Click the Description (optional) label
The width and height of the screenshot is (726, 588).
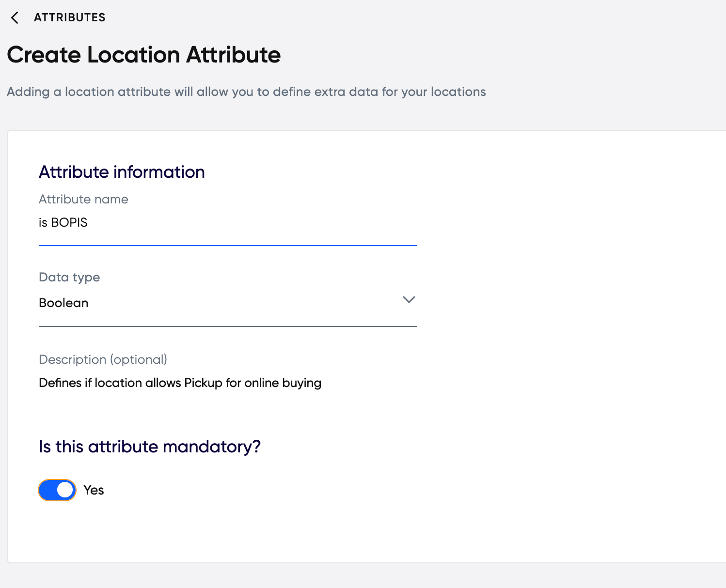tap(103, 359)
